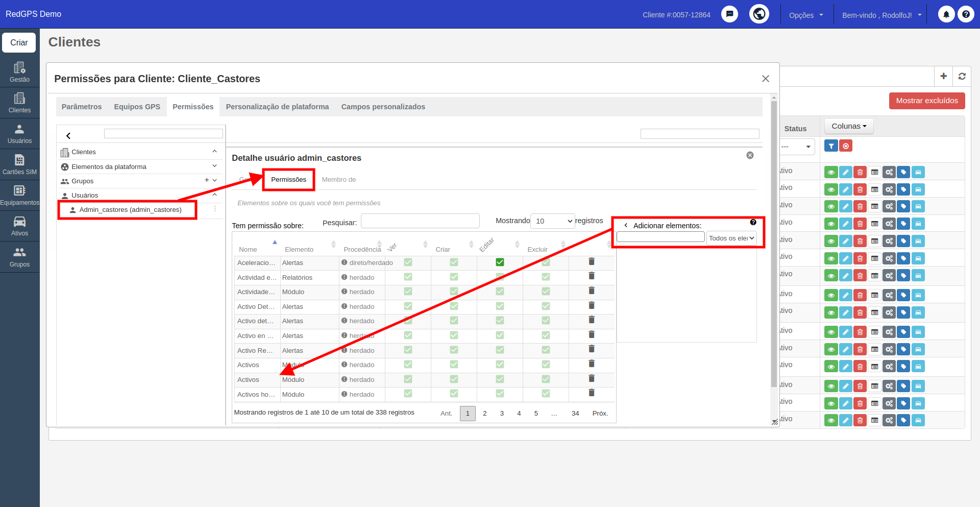The image size is (980, 507).
Task: Click the Criar button
Action: (x=19, y=42)
